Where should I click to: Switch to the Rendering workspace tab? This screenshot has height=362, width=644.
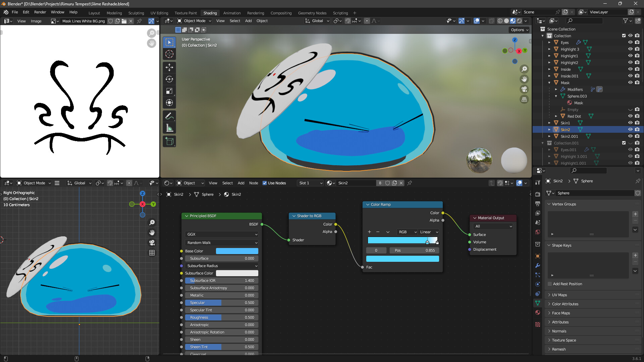(x=256, y=13)
